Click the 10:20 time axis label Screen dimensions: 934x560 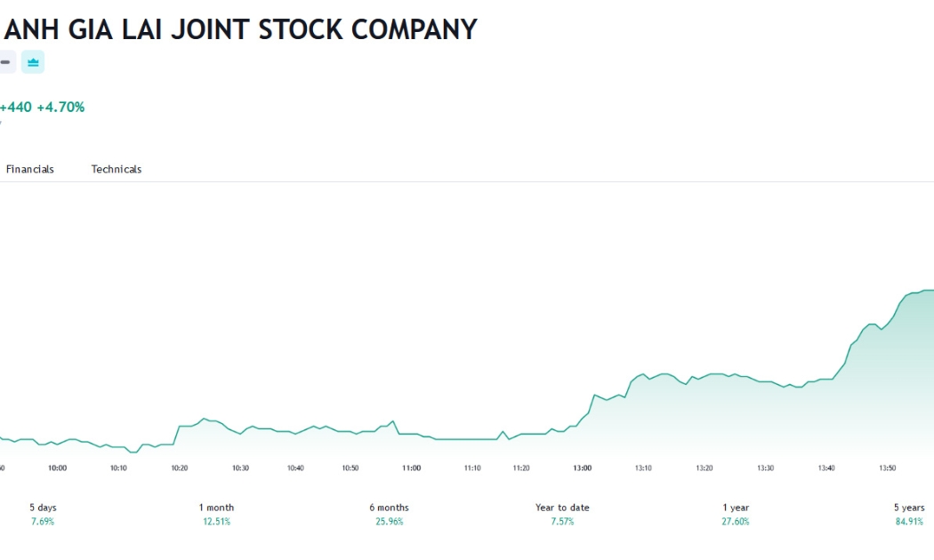point(180,468)
